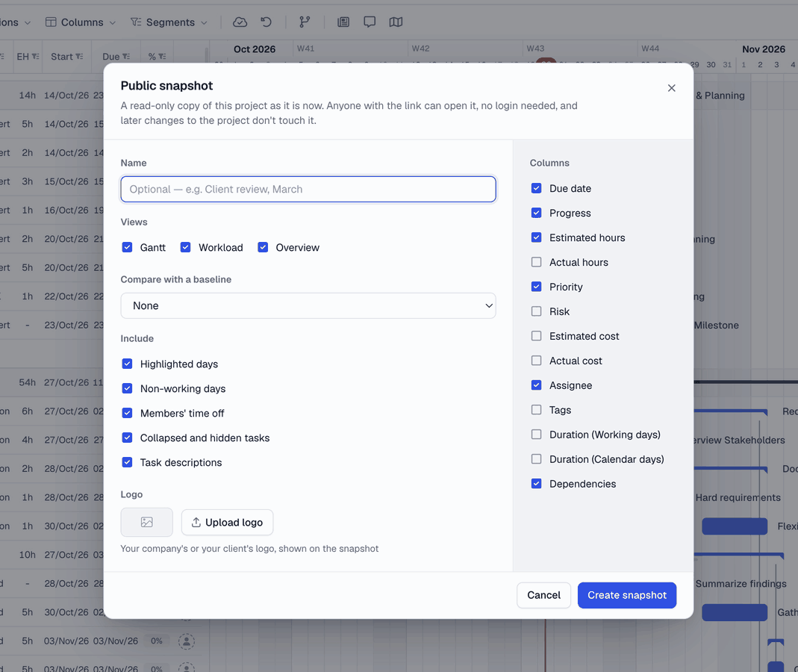Uncheck Estimated hours column
Image resolution: width=798 pixels, height=672 pixels.
537,237
